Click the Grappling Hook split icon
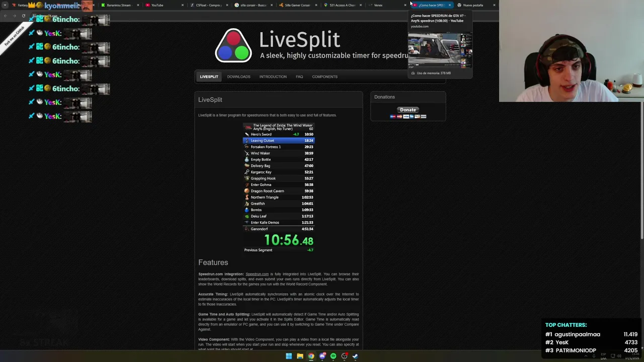This screenshot has height=362, width=644. click(x=247, y=178)
